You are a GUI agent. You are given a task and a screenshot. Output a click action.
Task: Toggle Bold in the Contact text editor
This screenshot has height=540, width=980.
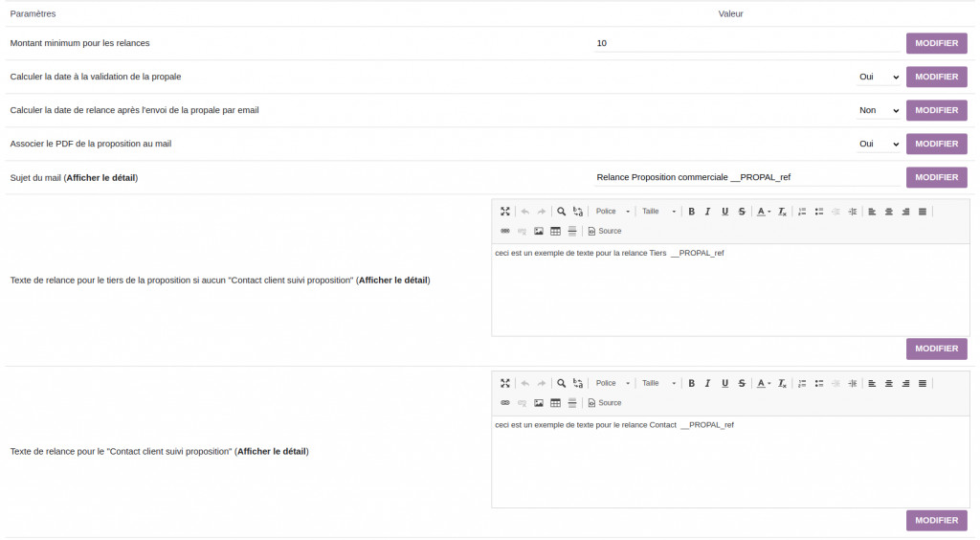tap(691, 383)
